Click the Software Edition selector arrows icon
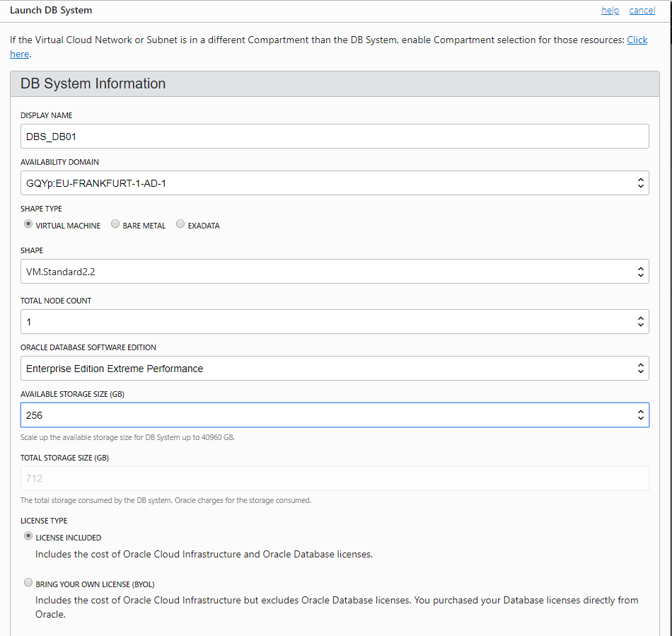The image size is (672, 636). tap(641, 368)
